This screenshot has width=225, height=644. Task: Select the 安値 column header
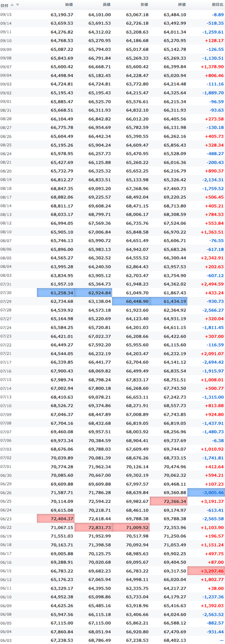coord(144,4)
